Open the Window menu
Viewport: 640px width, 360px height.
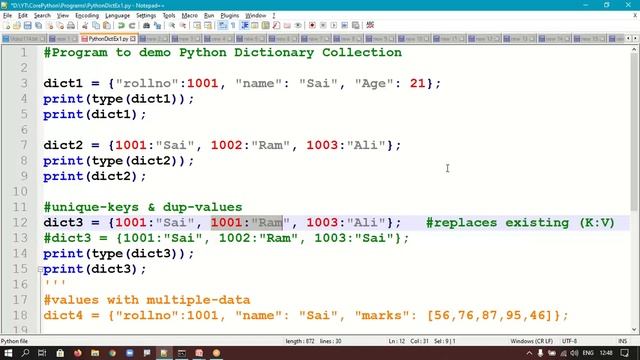(x=256, y=16)
